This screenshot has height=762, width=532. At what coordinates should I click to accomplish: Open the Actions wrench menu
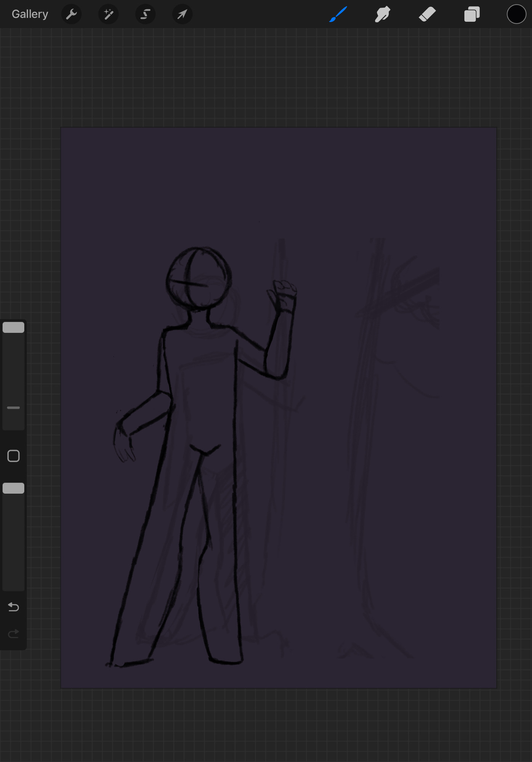(71, 14)
